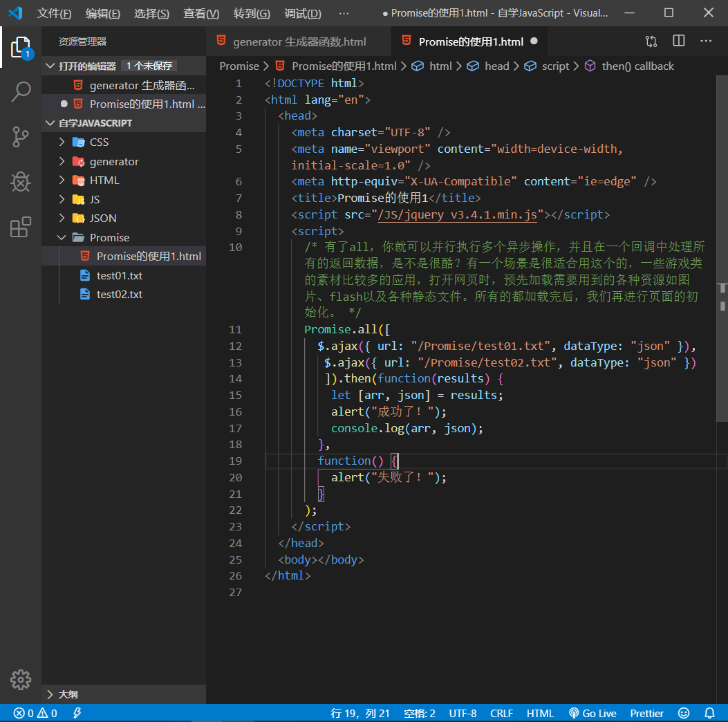Viewport: 728px width, 722px height.
Task: Open the Search view icon
Action: click(x=21, y=91)
